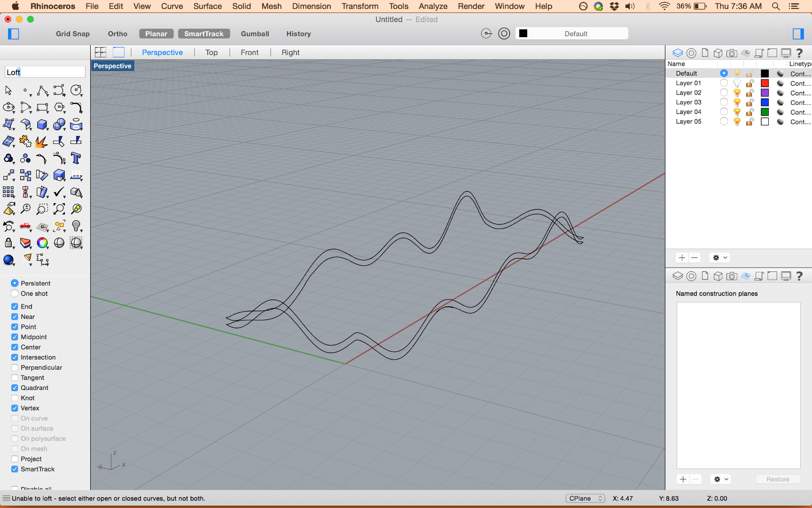Turn on the Layer 01 light bulb
Screen dimensions: 812x508
click(x=737, y=83)
